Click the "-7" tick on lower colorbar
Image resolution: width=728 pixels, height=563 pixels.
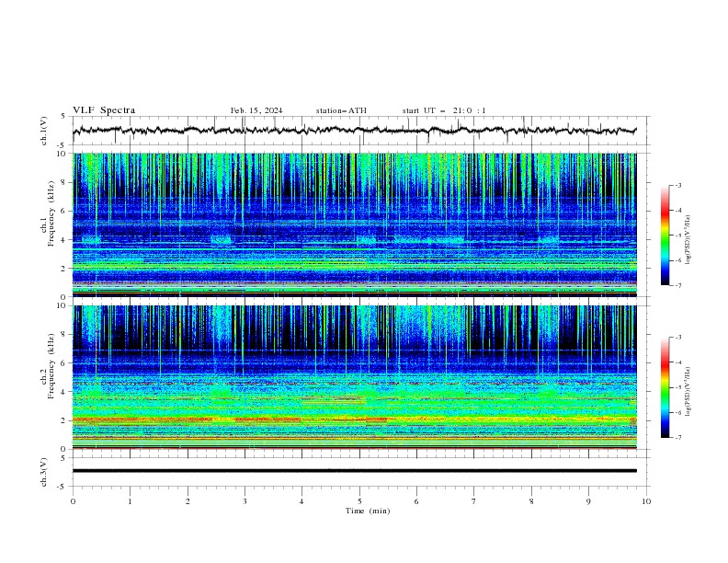677,438
